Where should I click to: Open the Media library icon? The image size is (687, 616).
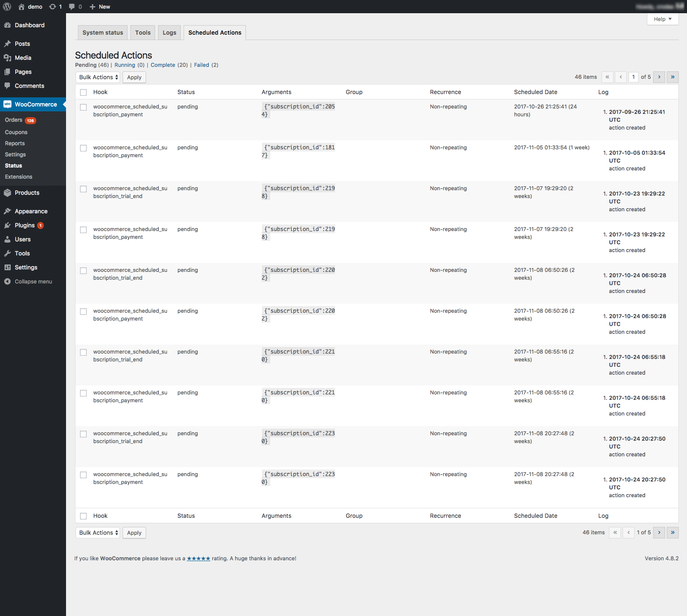8,58
